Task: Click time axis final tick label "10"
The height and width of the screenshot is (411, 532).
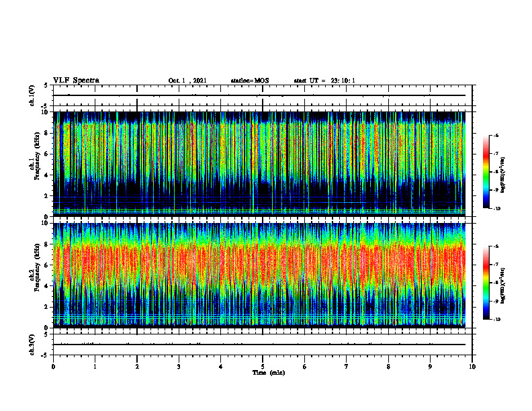Action: (x=472, y=367)
